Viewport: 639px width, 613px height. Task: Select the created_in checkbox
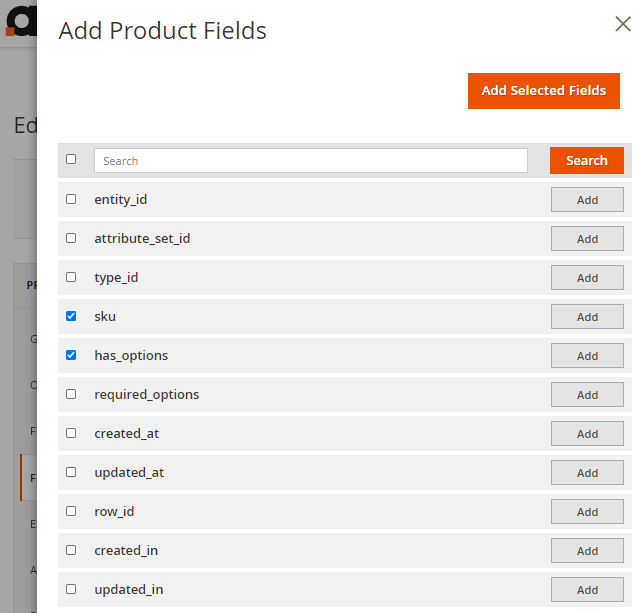coord(71,550)
